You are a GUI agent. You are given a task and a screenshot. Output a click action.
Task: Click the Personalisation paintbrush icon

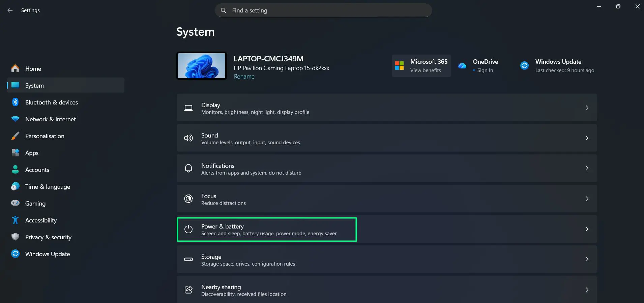15,136
